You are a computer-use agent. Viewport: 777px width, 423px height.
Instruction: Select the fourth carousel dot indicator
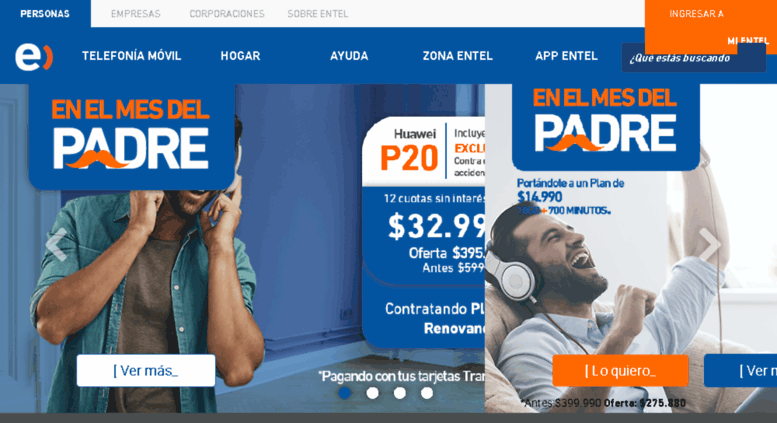(427, 393)
